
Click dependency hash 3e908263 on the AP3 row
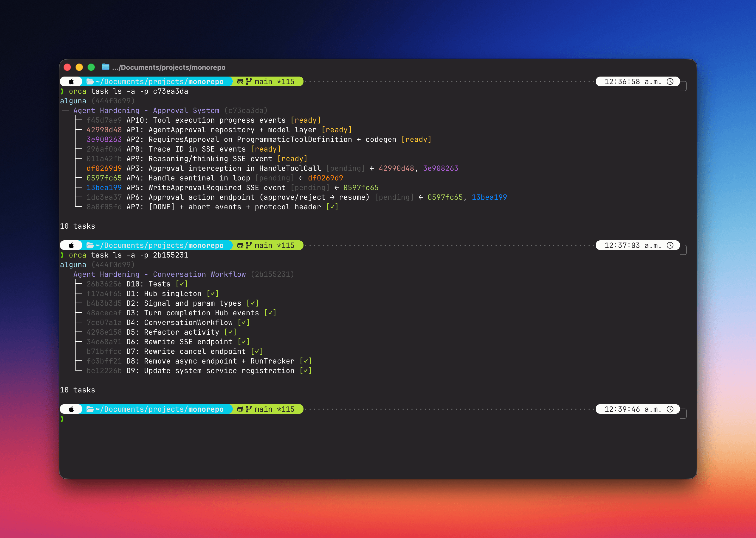[441, 168]
